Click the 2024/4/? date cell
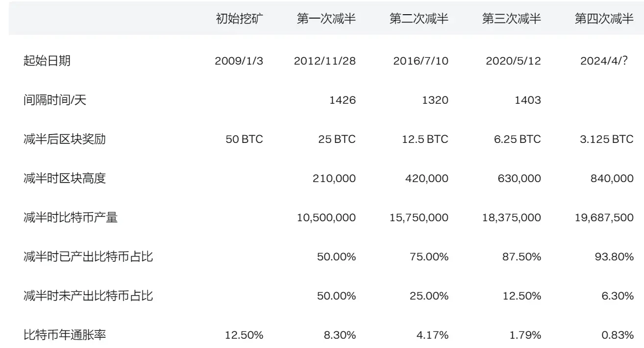644x348 pixels. point(606,61)
